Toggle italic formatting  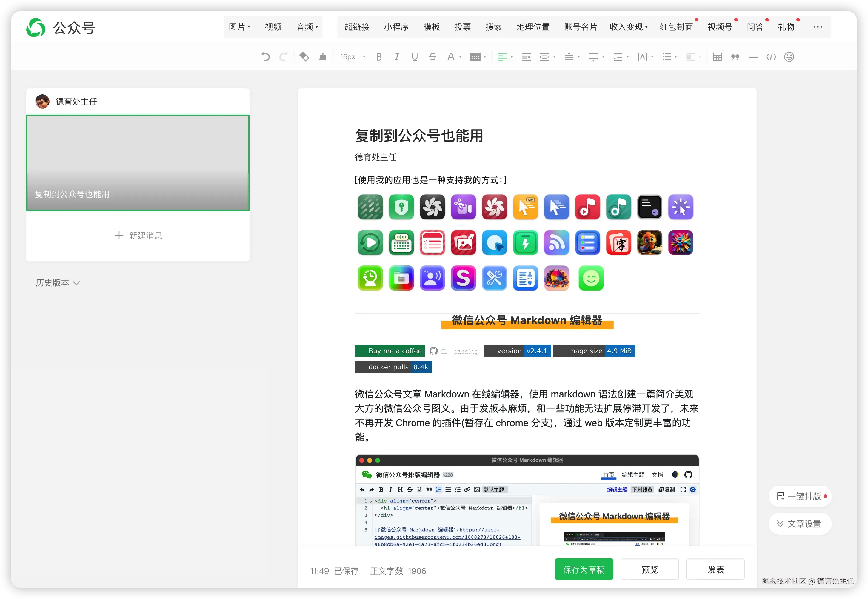[x=396, y=57]
